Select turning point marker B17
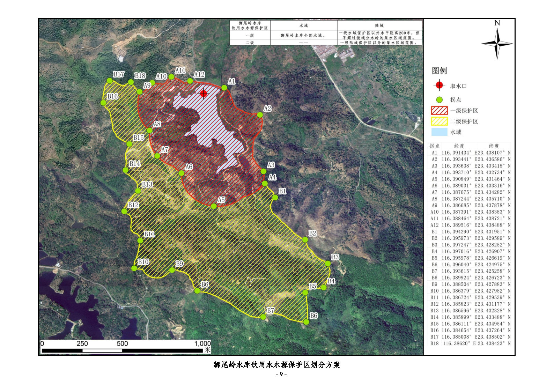The image size is (554, 392). (109, 81)
